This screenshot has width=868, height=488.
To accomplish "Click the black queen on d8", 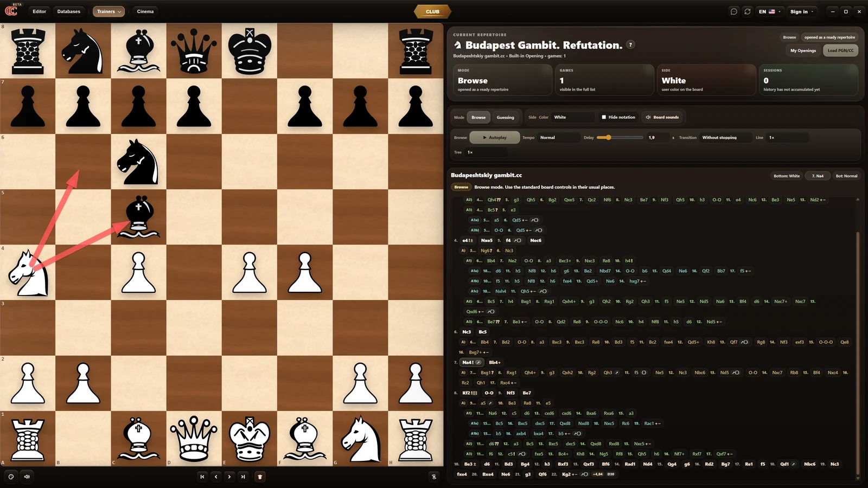I will tap(194, 51).
